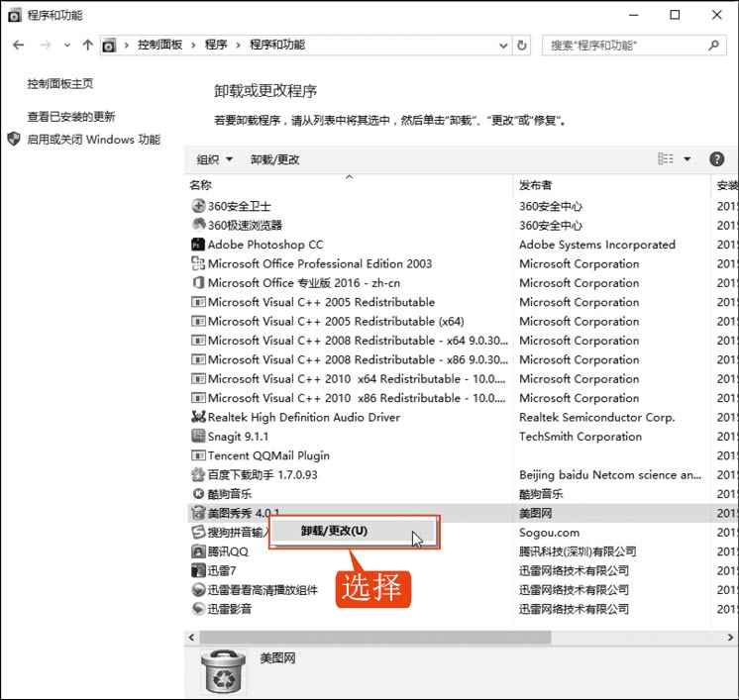Click the search magnifier icon
This screenshot has height=700, width=739.
pos(713,46)
